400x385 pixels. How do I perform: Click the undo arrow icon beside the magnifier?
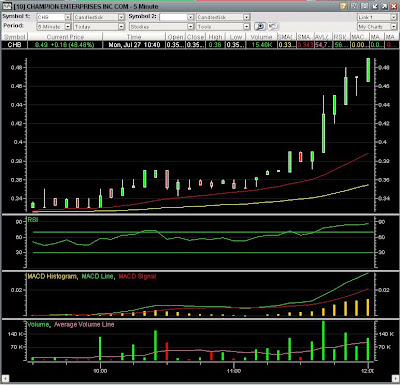pos(273,26)
